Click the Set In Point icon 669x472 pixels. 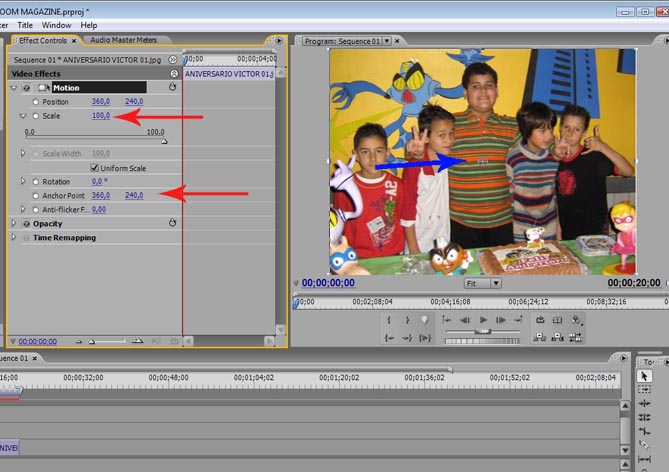(389, 320)
